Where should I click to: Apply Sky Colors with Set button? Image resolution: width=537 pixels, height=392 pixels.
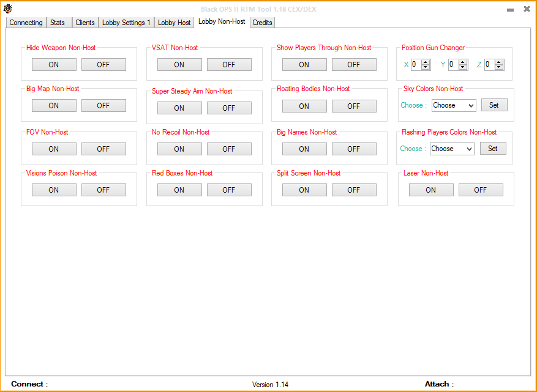pos(494,105)
